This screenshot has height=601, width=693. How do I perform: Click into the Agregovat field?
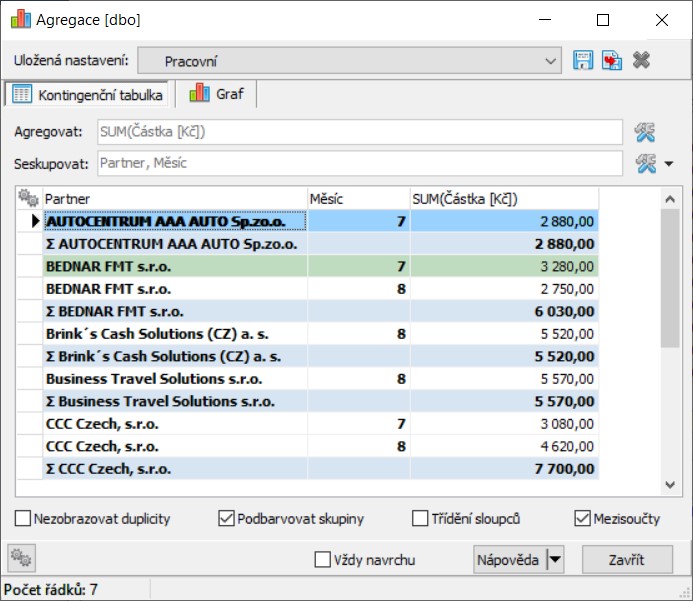tap(360, 132)
